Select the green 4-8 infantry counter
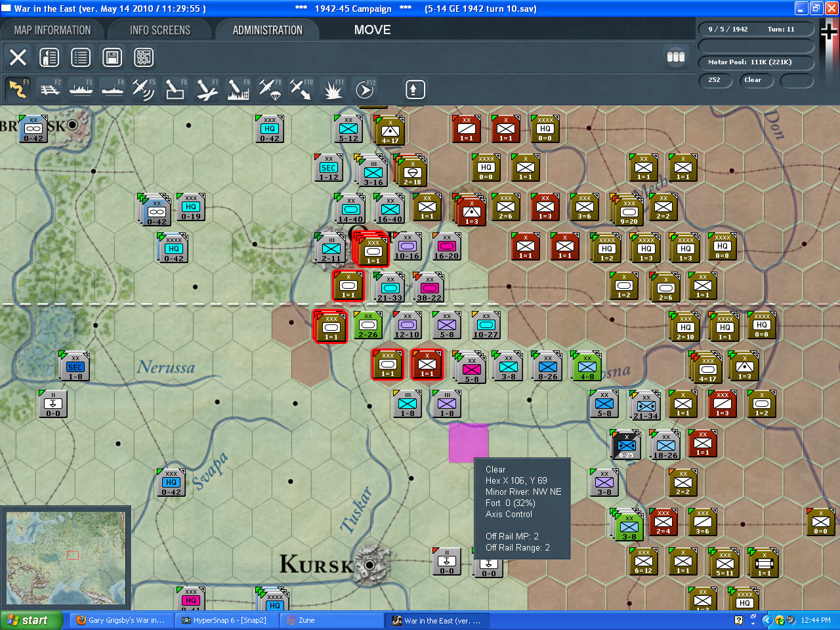The width and height of the screenshot is (840, 630). (587, 367)
